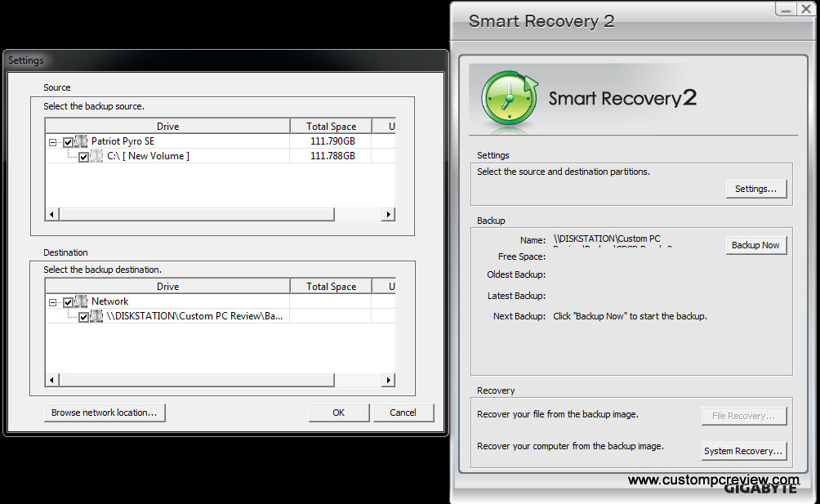Toggle the C:\ [ New Volume ] checkbox

coord(83,156)
